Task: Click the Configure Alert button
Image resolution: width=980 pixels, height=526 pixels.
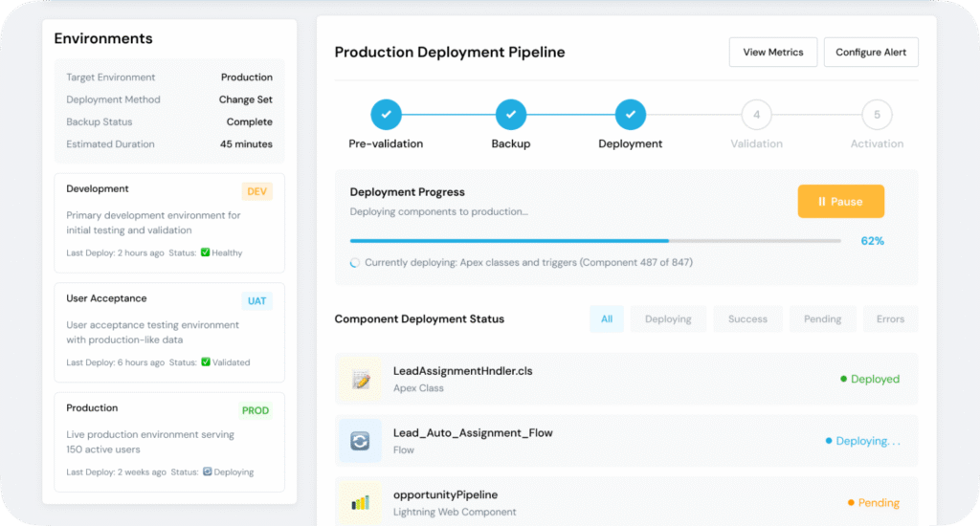Action: (871, 53)
